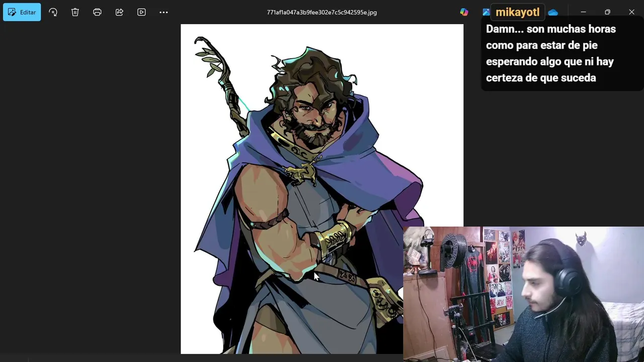The height and width of the screenshot is (362, 644).
Task: Minimize the Photos window
Action: (x=583, y=12)
